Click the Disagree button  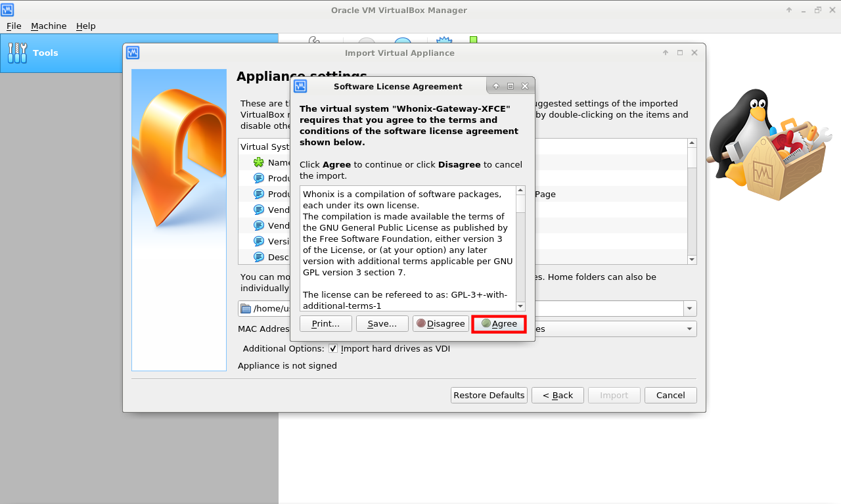440,324
